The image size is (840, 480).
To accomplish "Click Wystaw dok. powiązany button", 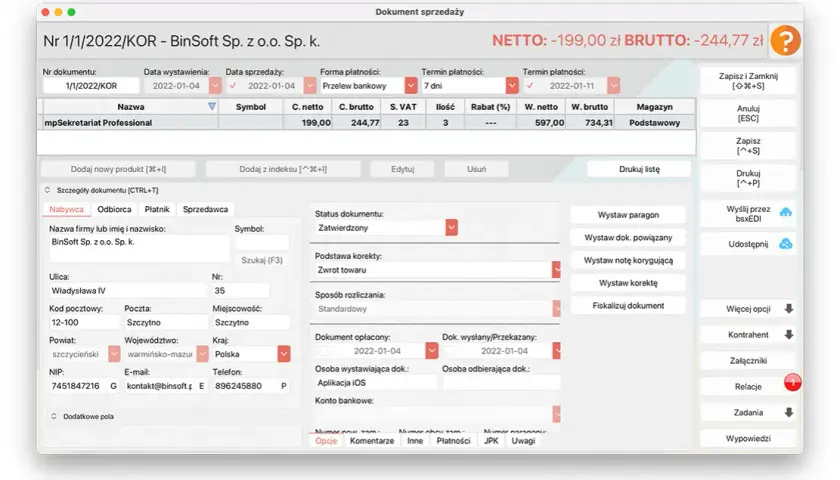I will click(x=628, y=237).
